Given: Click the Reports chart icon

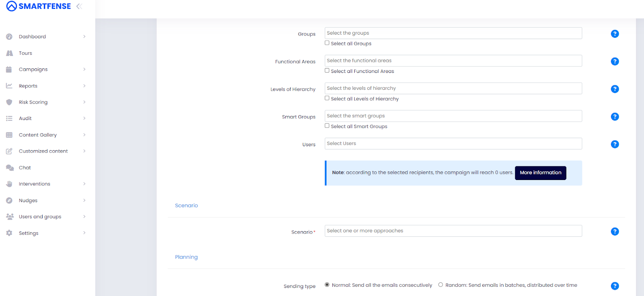Looking at the screenshot, I should coord(9,86).
